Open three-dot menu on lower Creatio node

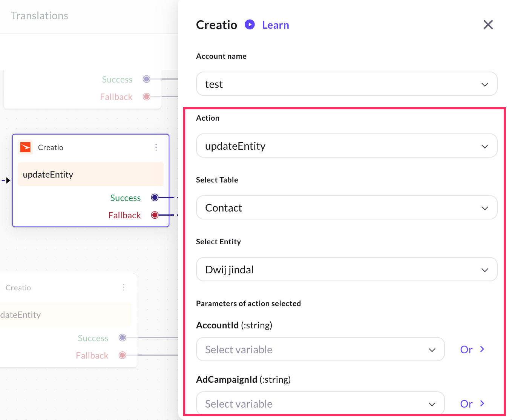(124, 288)
